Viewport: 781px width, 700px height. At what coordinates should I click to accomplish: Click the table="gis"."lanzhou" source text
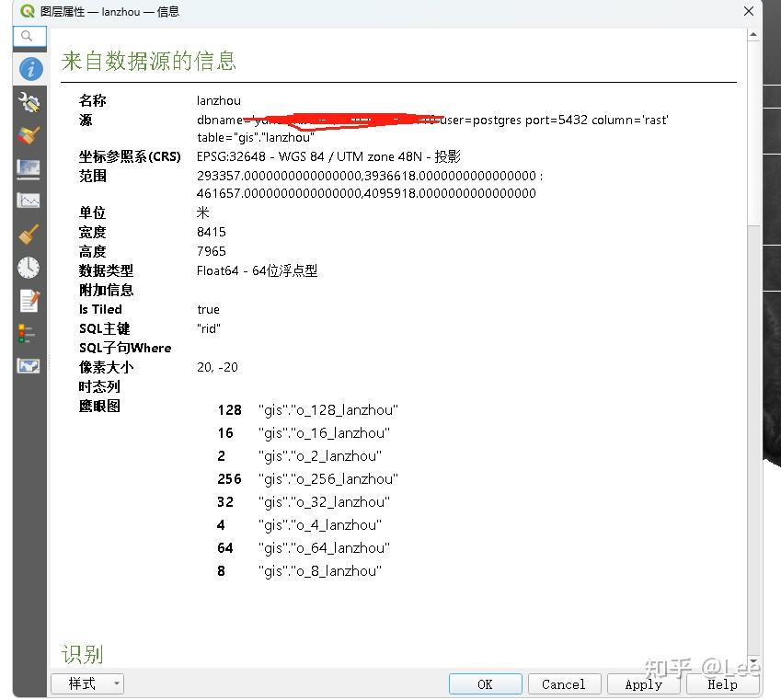point(256,137)
